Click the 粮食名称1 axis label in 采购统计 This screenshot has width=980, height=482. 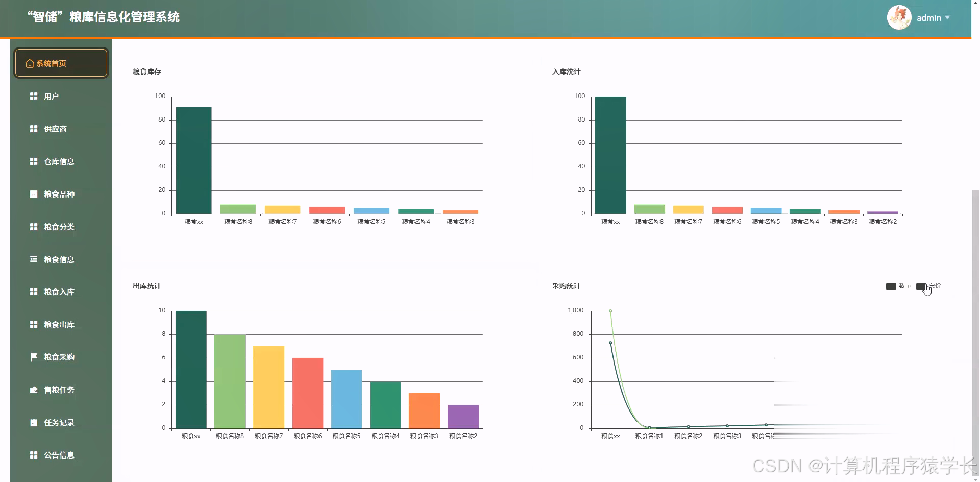coord(649,436)
